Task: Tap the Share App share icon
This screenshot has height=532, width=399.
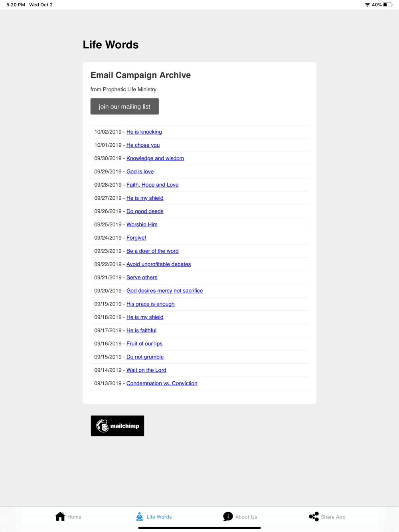Action: 314,516
